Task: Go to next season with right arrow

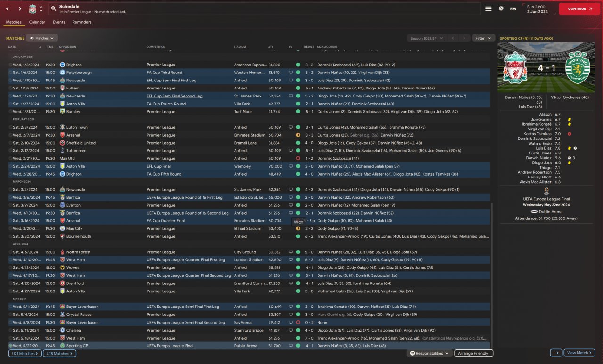Action: pos(464,38)
